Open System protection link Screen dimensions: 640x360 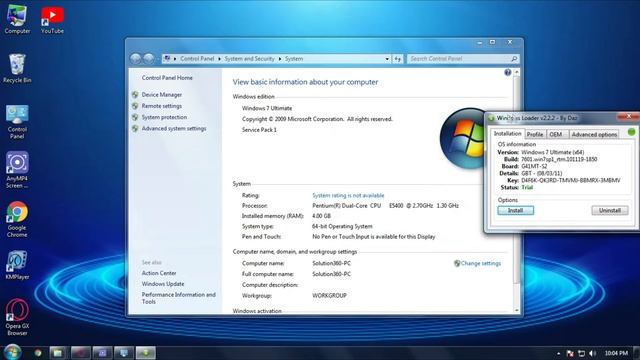pyautogui.click(x=164, y=117)
